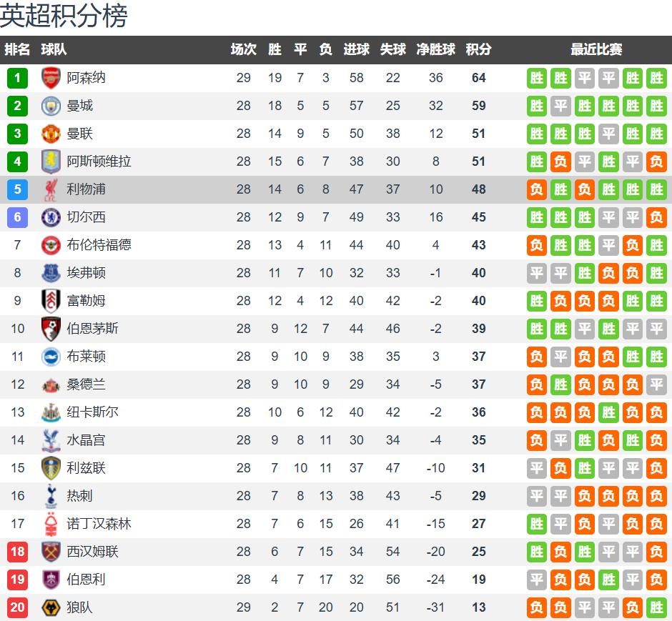Click the Wolves (狼队) crest icon
The width and height of the screenshot is (672, 621).
click(51, 607)
